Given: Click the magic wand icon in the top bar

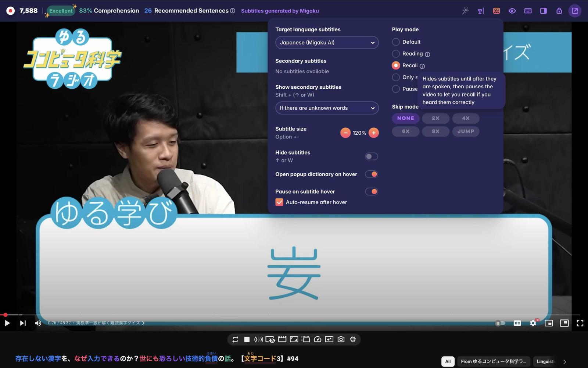Looking at the screenshot, I should [465, 11].
